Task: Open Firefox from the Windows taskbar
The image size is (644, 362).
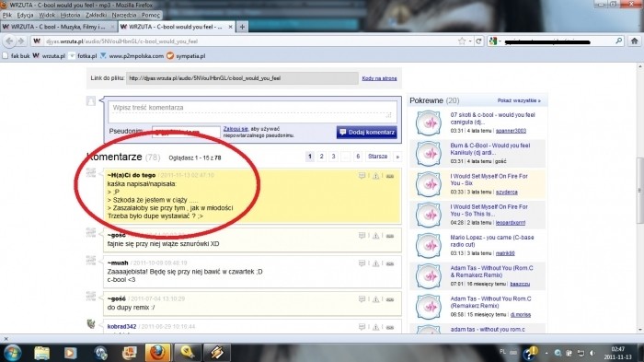Action: (x=157, y=353)
